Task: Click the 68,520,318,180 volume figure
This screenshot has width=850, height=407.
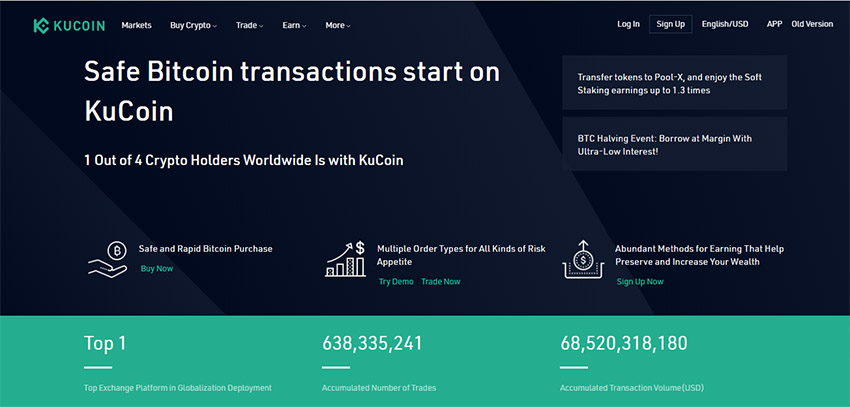Action: (624, 343)
